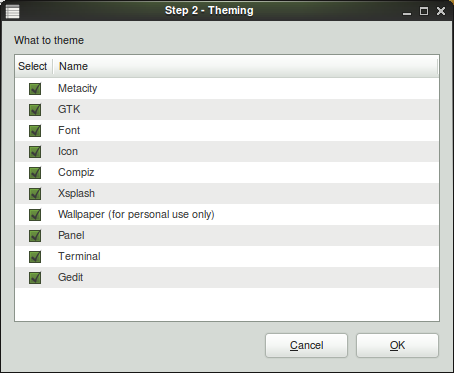Viewport: 454px width, 373px height.
Task: Uncheck the Xsplash checkbox
Action: pyautogui.click(x=35, y=194)
